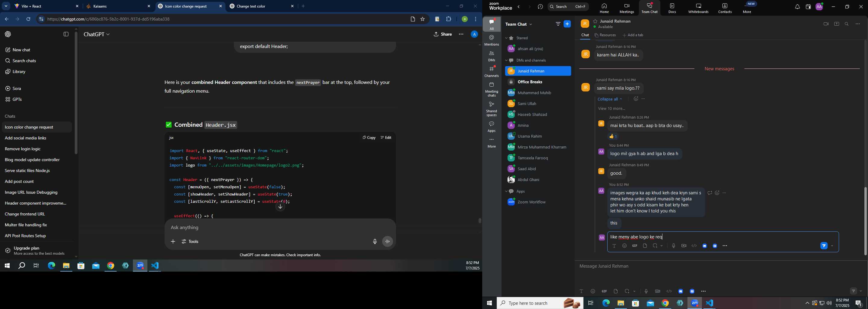Add reaction to 'sami say mila logo' message
The width and height of the screenshot is (868, 309).
[636, 99]
